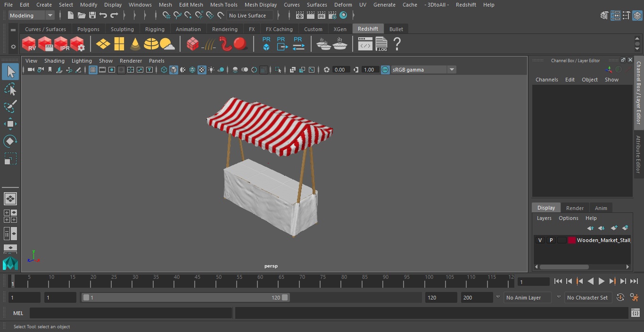Toggle playback P box for Wooden_Market_Stall layer
644x332 pixels.
pos(551,240)
